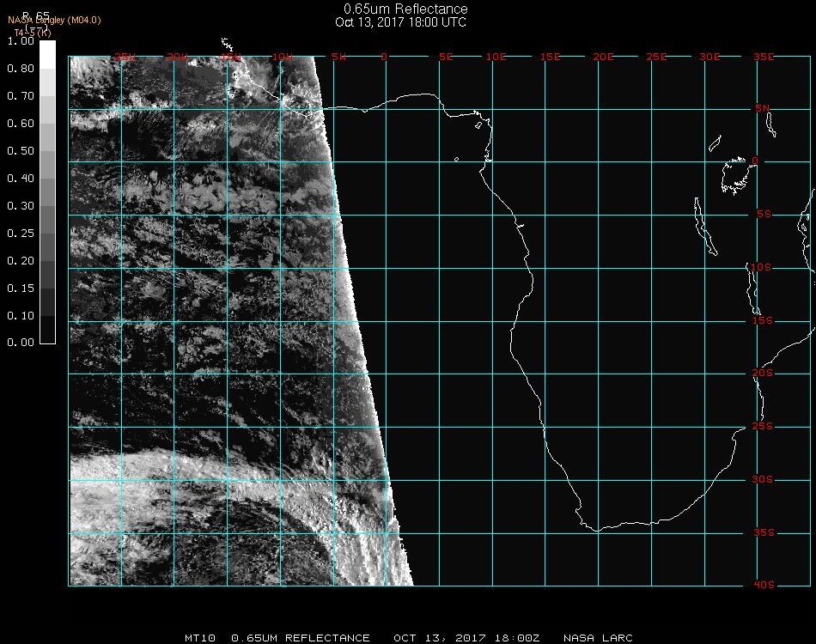
Task: Click the white 1.00 colorbar segment
Action: [x=47, y=52]
